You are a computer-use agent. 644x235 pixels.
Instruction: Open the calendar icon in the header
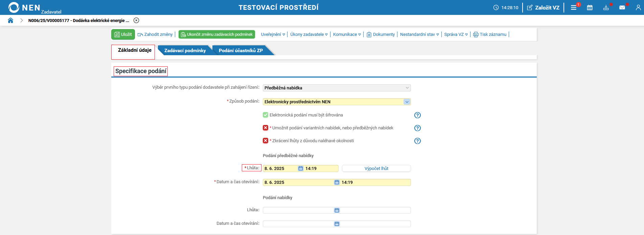(590, 7)
